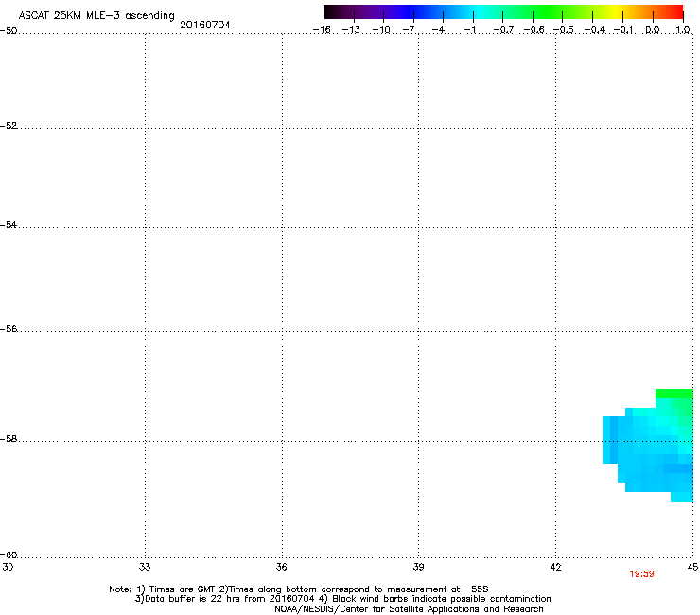This screenshot has height=615, width=700.
Task: Click the -16 color scale label
Action: coord(322,30)
